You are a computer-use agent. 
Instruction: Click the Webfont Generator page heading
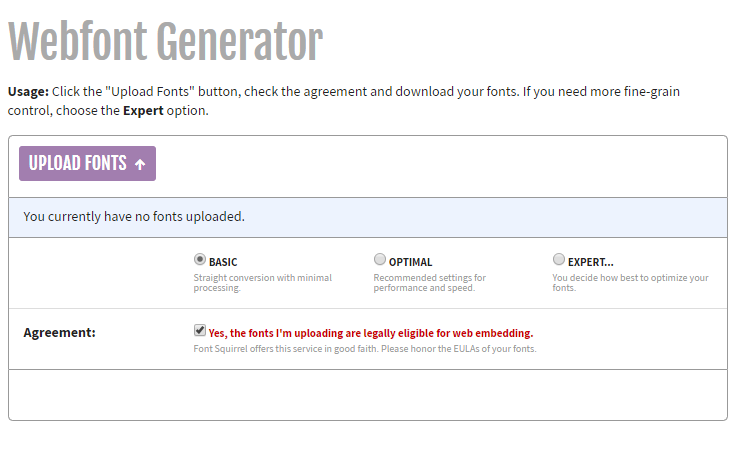tap(165, 42)
